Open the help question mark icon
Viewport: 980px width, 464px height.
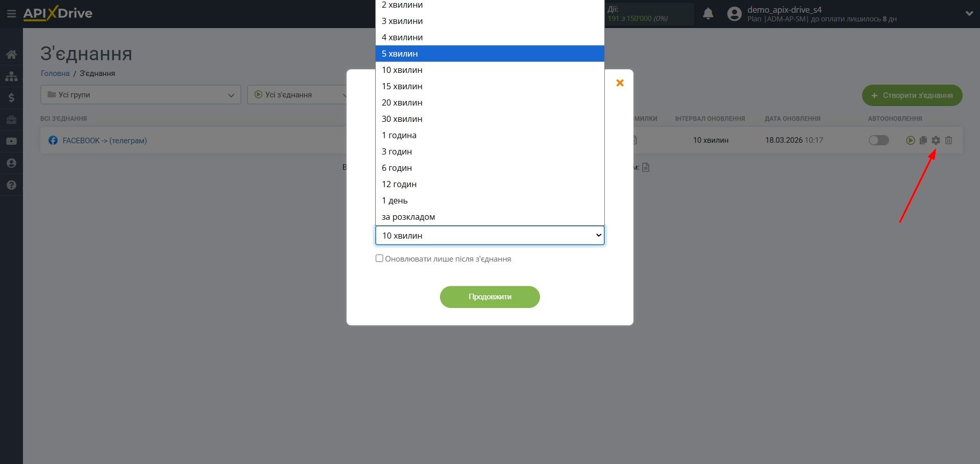click(x=11, y=185)
